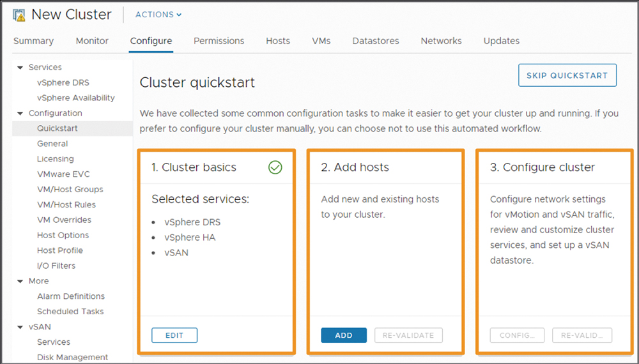Viewport: 639px width, 364px height.
Task: Select Host Profile in the sidebar
Action: [59, 251]
